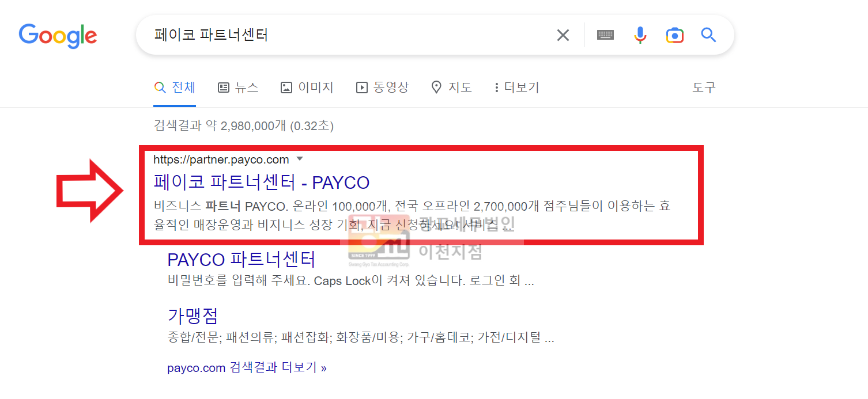Expand the dropdown arrow next to partner.payco.com
Screen dimensions: 868x399
[x=299, y=159]
